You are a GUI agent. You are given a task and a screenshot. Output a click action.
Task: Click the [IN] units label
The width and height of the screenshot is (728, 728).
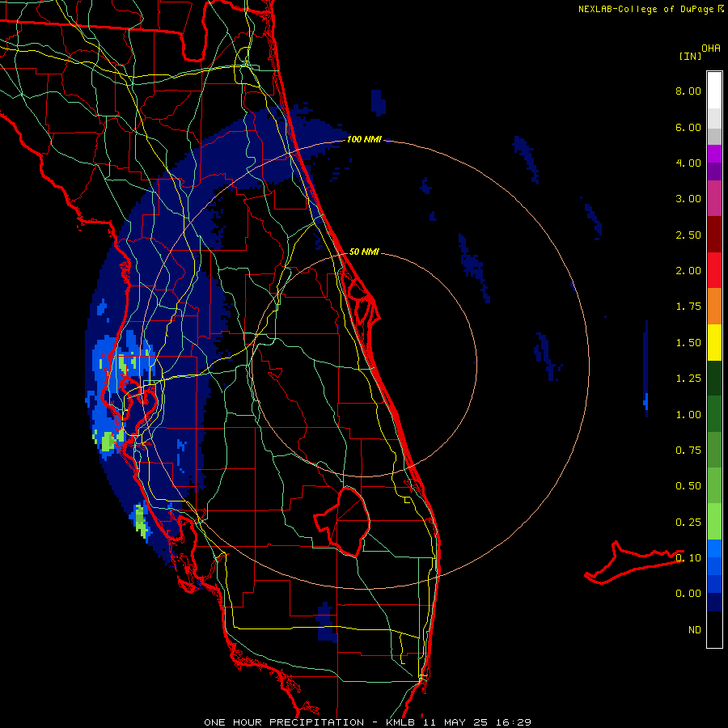click(690, 56)
